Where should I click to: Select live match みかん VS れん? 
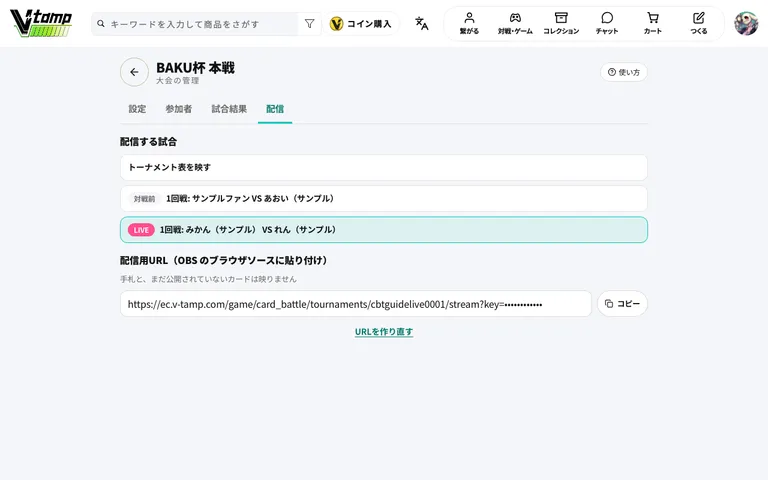[x=384, y=230]
